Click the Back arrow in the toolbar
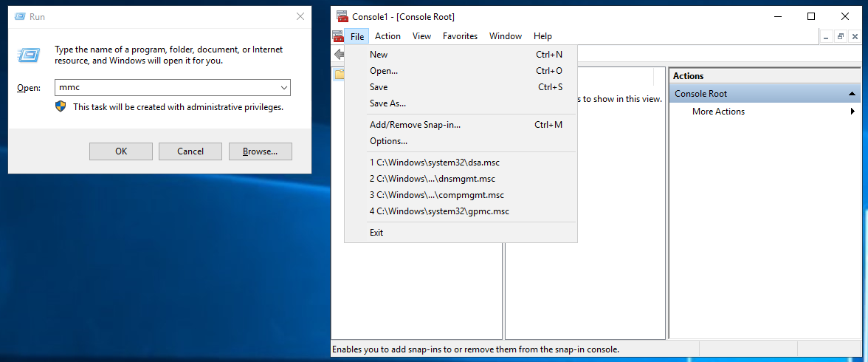 point(339,55)
